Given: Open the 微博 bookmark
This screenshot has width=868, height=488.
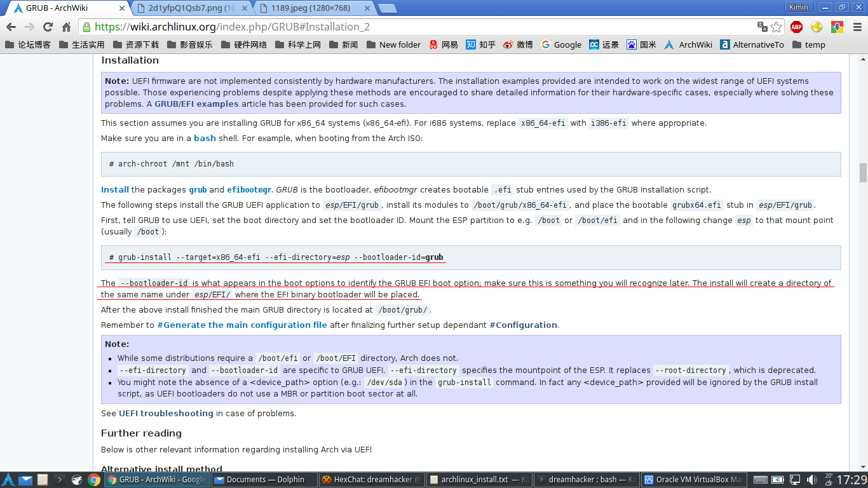Looking at the screenshot, I should pyautogui.click(x=519, y=44).
